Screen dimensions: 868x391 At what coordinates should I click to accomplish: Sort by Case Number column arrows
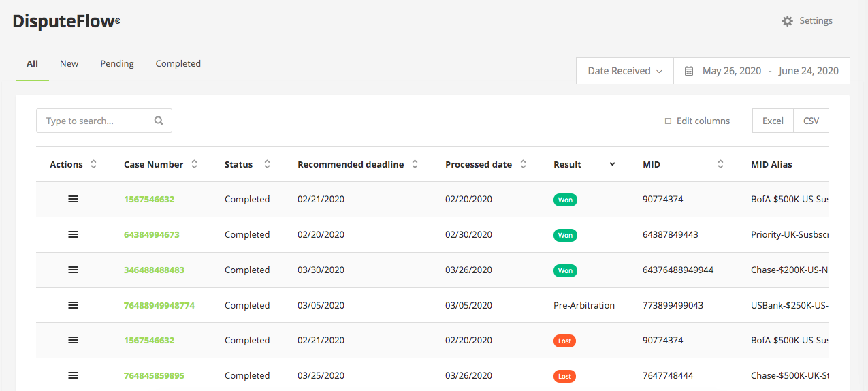click(194, 164)
